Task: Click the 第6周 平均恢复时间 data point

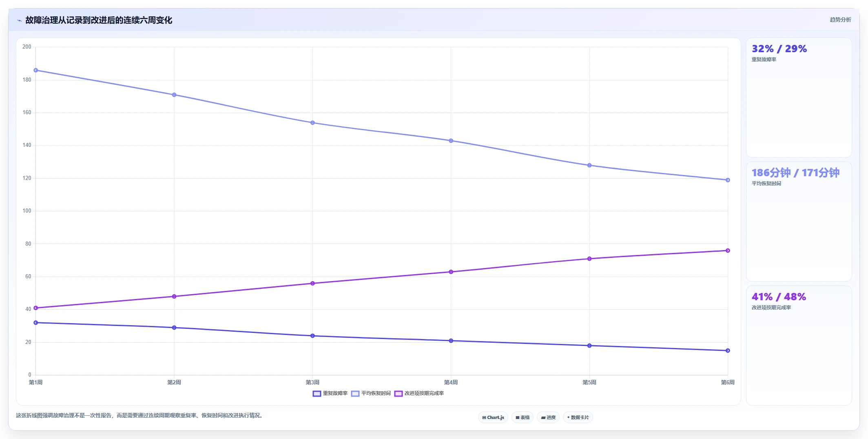Action: click(728, 180)
